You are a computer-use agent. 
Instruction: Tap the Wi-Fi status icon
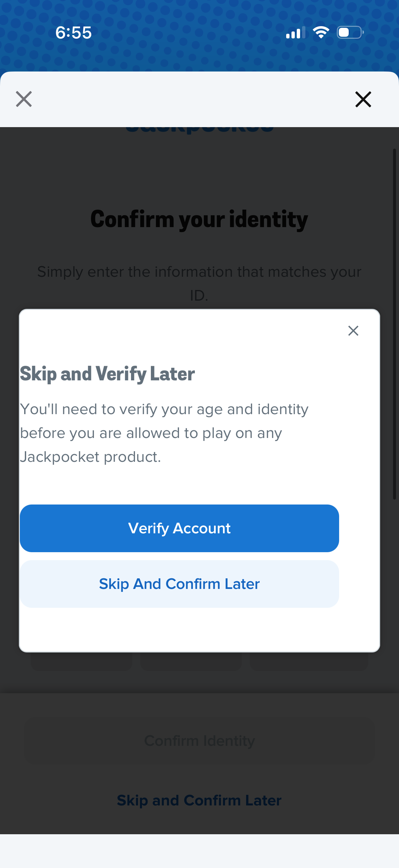click(321, 32)
